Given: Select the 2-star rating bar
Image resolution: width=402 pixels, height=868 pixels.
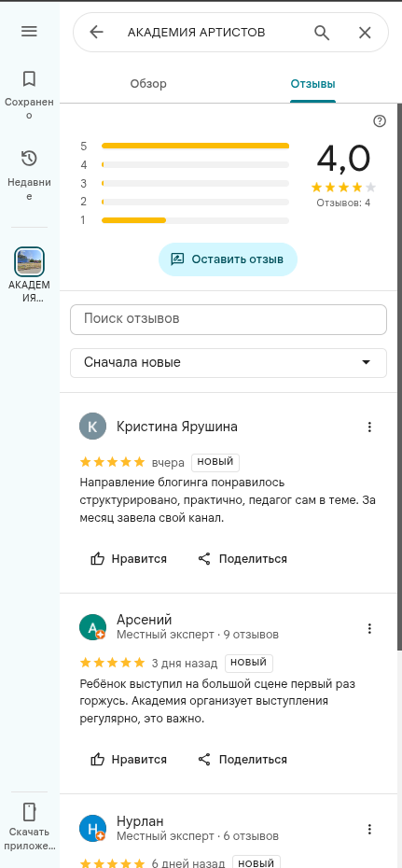Looking at the screenshot, I should [195, 202].
